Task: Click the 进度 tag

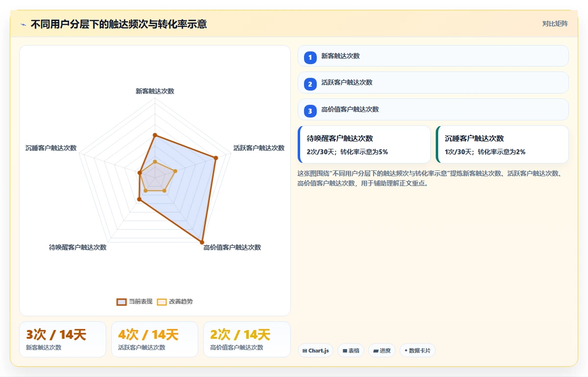Action: click(382, 351)
